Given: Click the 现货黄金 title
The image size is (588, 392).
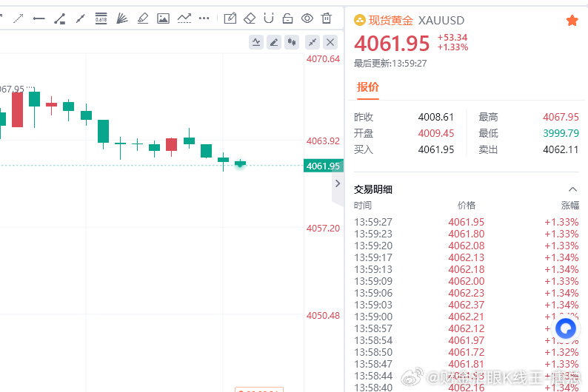Looking at the screenshot, I should (x=391, y=20).
